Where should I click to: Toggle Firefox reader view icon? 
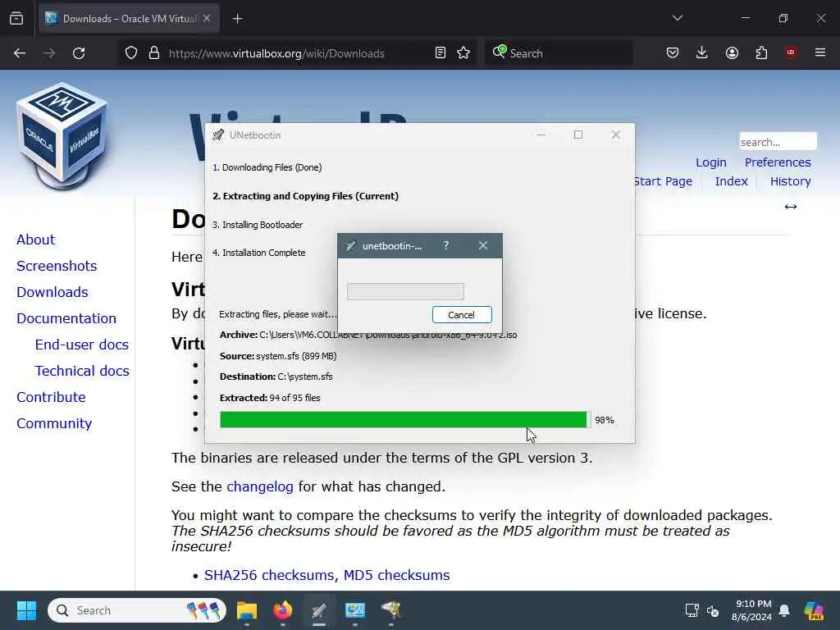(441, 53)
